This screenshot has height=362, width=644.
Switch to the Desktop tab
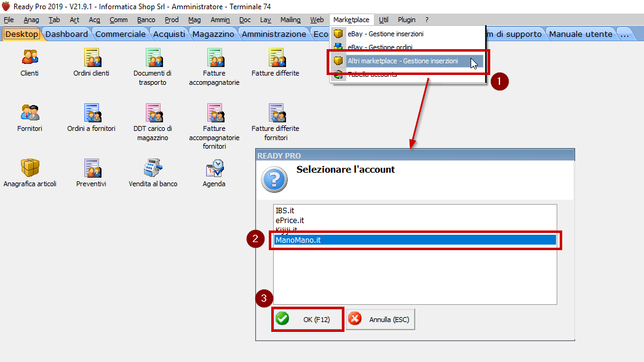[x=22, y=34]
